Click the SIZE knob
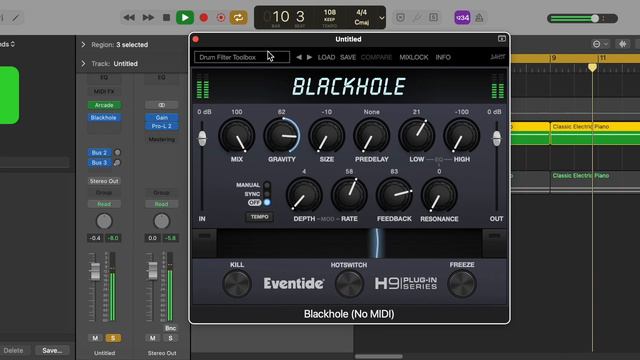The width and height of the screenshot is (640, 360). click(327, 136)
